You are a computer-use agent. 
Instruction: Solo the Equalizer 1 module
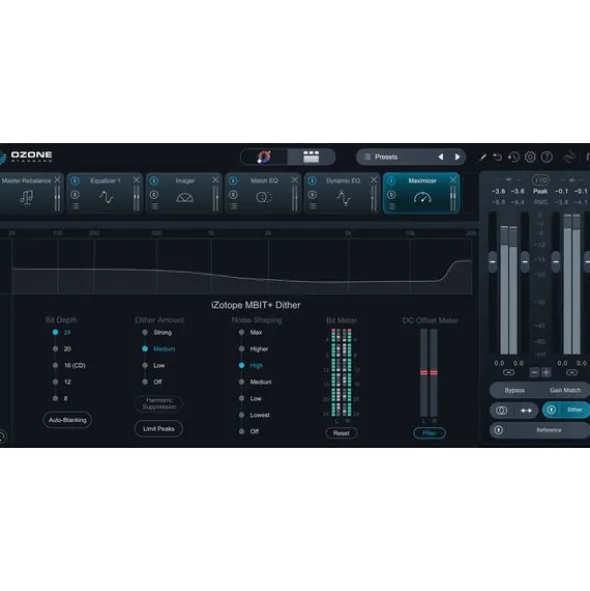click(75, 195)
